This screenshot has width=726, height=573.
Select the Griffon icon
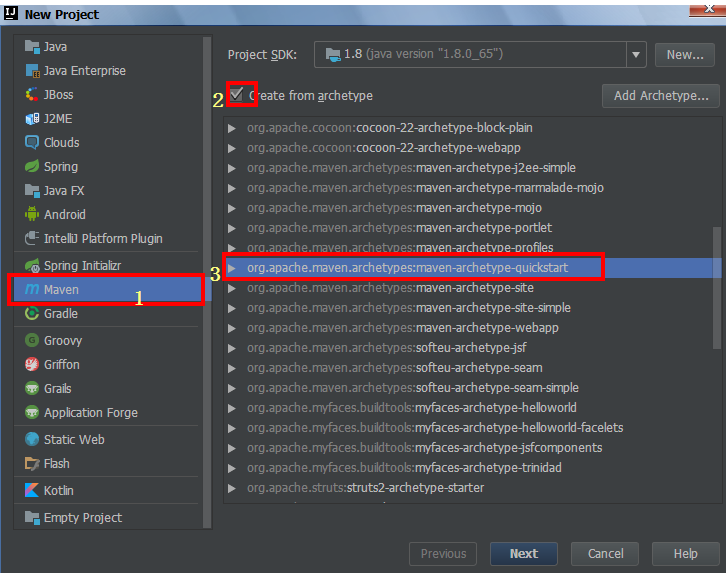pyautogui.click(x=32, y=364)
